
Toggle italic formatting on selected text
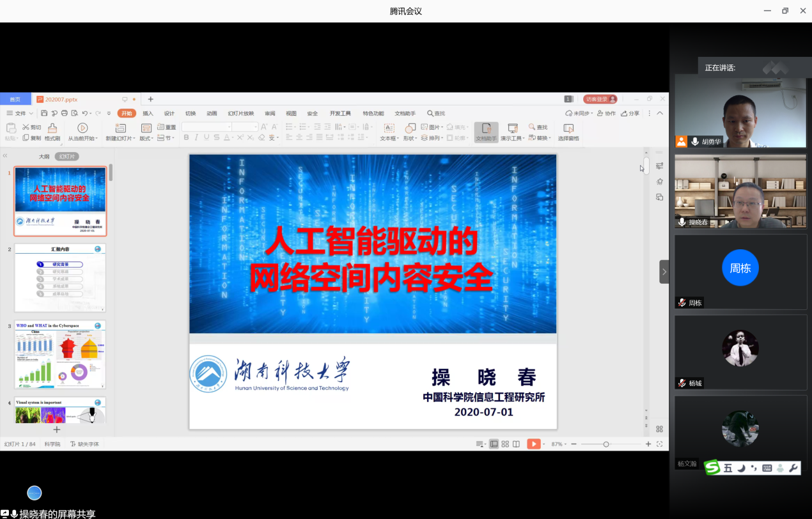click(x=196, y=138)
